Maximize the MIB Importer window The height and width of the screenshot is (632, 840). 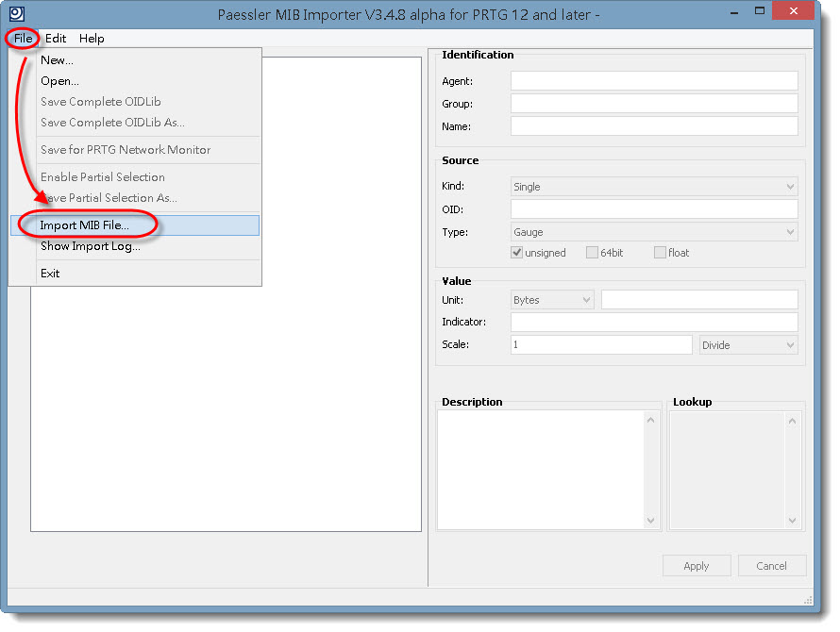(760, 11)
